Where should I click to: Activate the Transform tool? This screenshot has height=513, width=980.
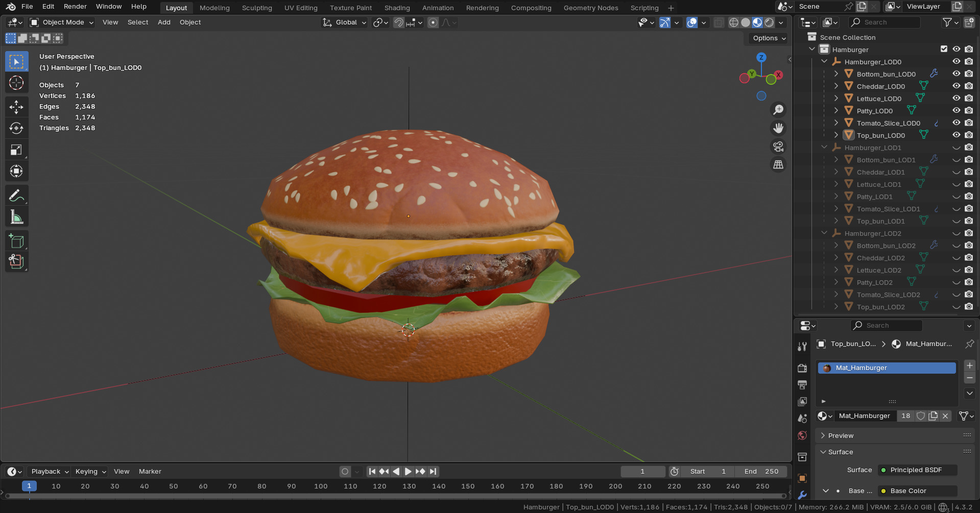click(16, 171)
